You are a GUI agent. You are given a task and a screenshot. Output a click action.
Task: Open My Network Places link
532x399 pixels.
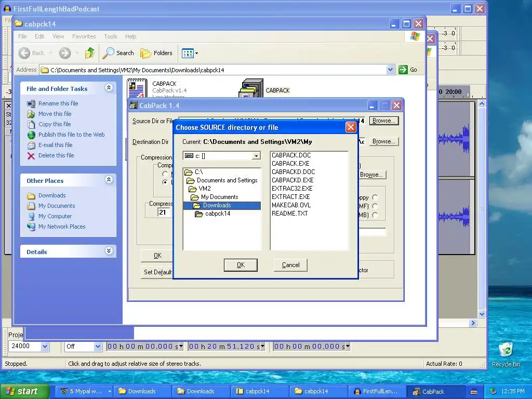point(62,227)
